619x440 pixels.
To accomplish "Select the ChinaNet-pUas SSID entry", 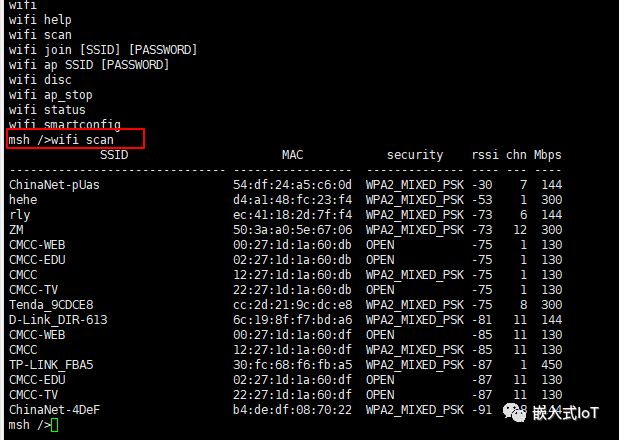I will click(x=54, y=185).
